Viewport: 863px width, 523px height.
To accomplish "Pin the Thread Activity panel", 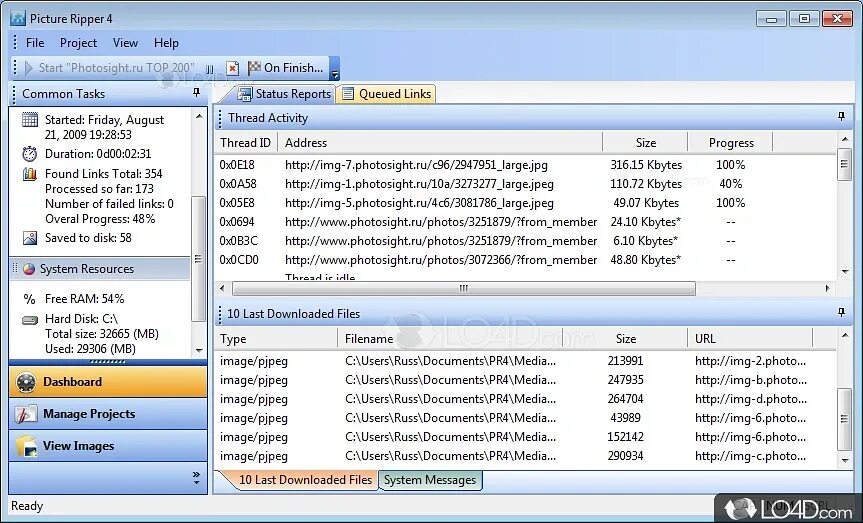I will click(841, 116).
